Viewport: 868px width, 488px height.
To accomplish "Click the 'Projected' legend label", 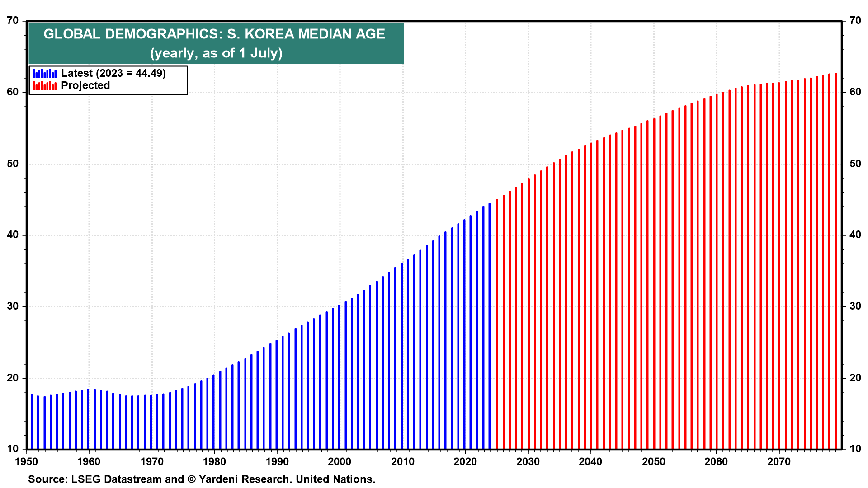I will (85, 86).
